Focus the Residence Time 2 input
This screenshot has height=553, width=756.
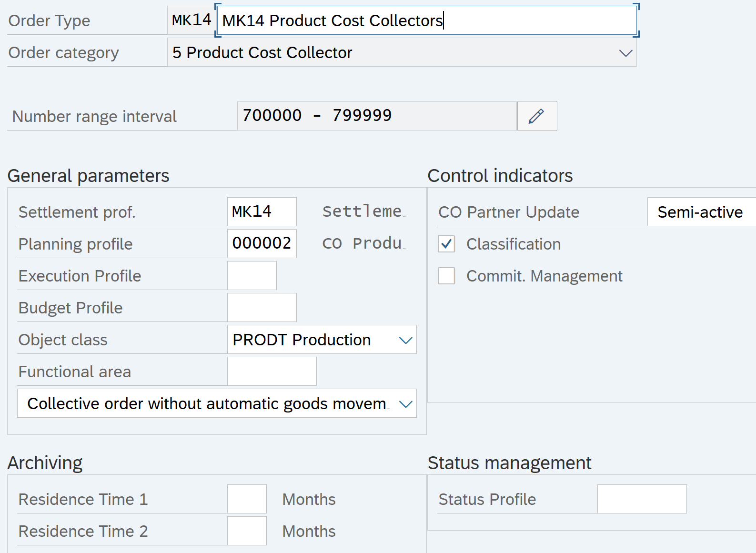point(246,531)
